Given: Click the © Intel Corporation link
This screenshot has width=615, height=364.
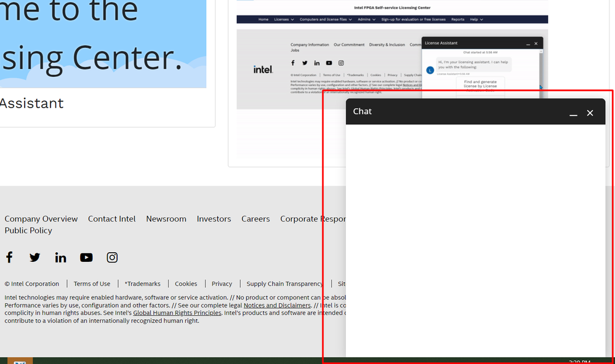Looking at the screenshot, I should tap(32, 283).
